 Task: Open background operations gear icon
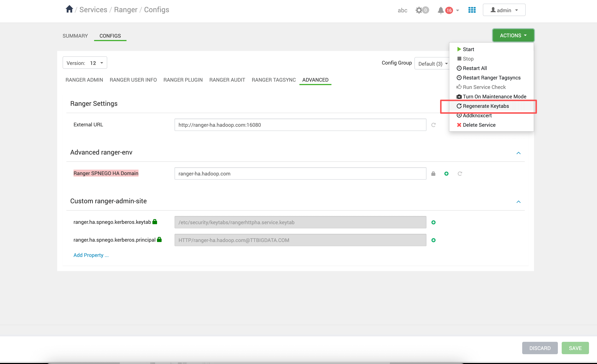(x=419, y=10)
